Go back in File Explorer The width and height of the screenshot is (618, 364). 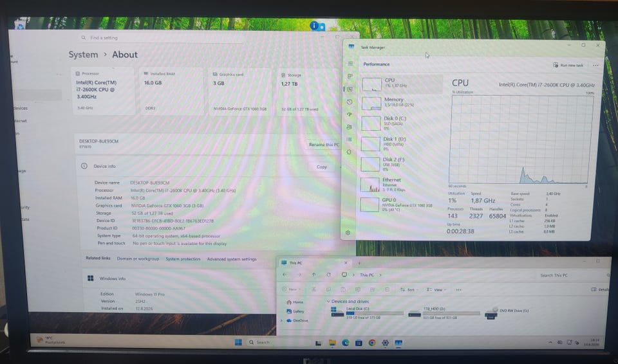point(285,275)
